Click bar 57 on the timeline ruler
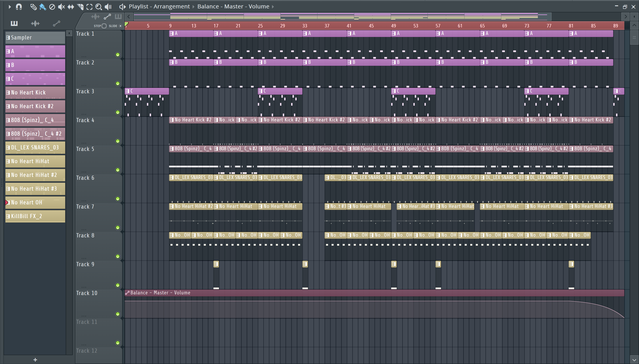The image size is (639, 364). pyautogui.click(x=438, y=26)
